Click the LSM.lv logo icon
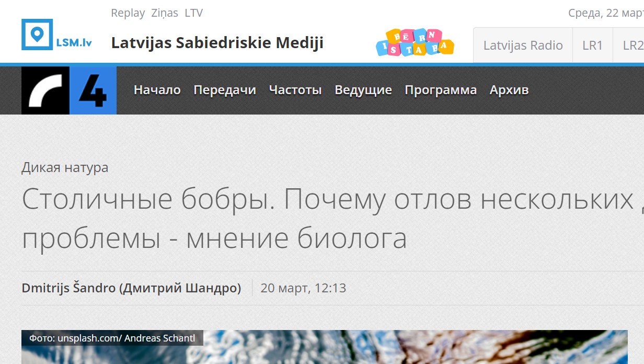This screenshot has width=644, height=364. 56,35
